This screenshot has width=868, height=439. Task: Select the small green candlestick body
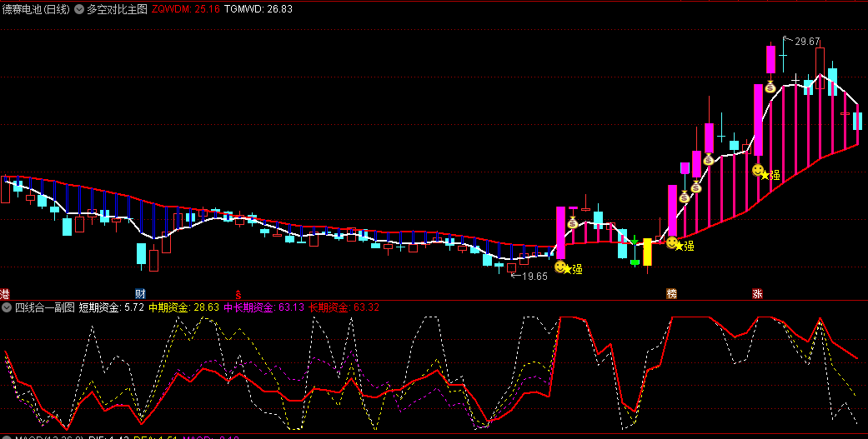(635, 262)
